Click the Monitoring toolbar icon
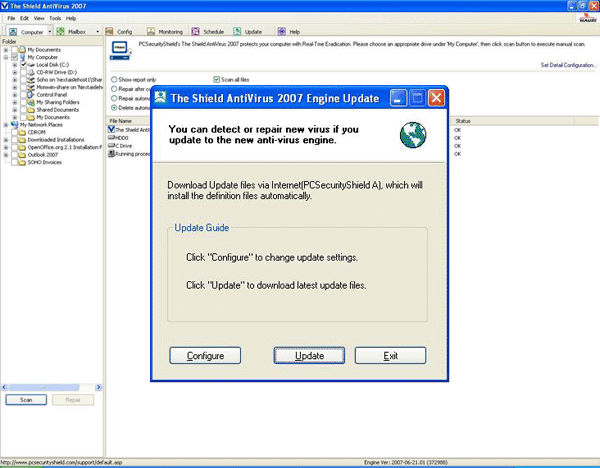Image resolution: width=600 pixels, height=468 pixels. click(151, 31)
